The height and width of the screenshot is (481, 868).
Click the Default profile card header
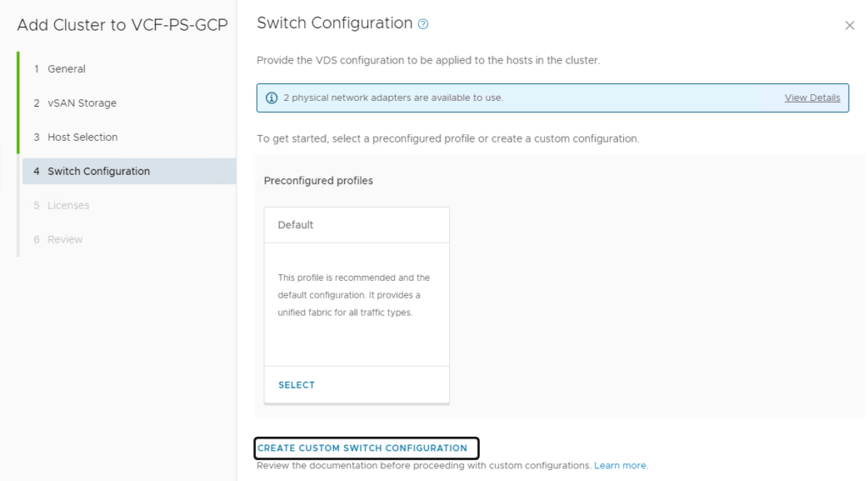(x=296, y=225)
